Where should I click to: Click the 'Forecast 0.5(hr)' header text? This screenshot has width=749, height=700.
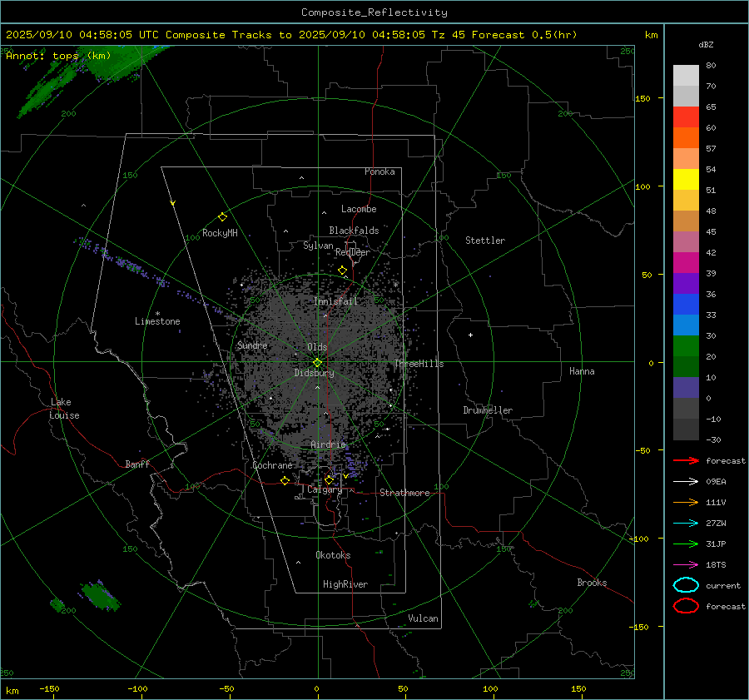tap(524, 35)
